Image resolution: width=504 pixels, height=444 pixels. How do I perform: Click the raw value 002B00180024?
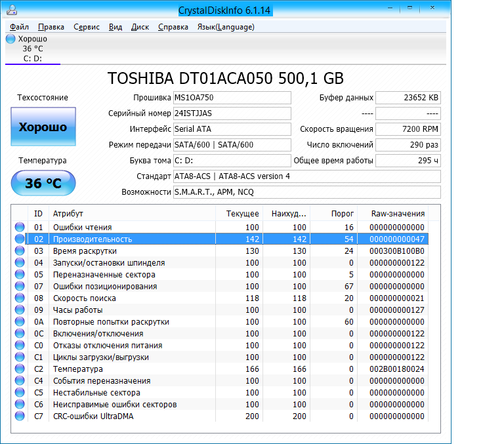[397, 369]
